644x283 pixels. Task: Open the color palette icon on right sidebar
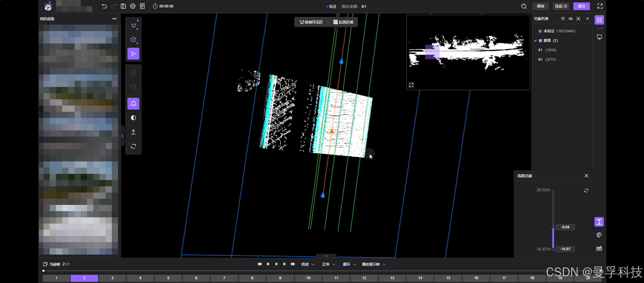coord(599,235)
